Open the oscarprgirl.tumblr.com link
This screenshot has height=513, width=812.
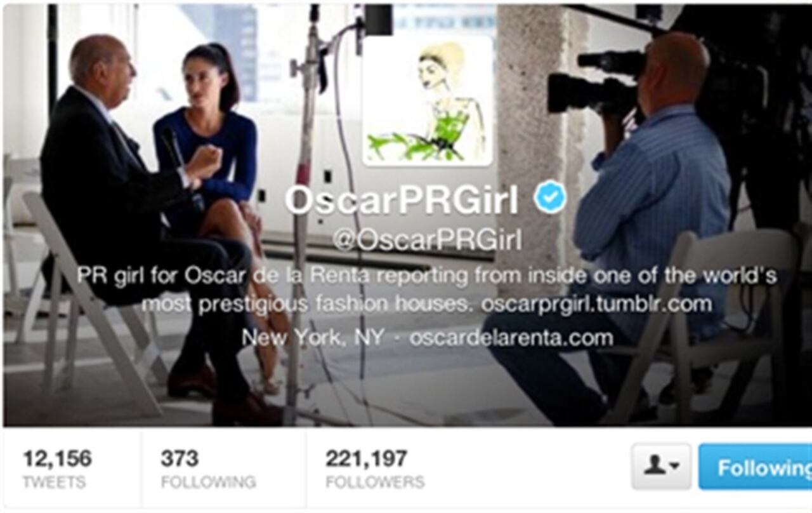click(596, 304)
